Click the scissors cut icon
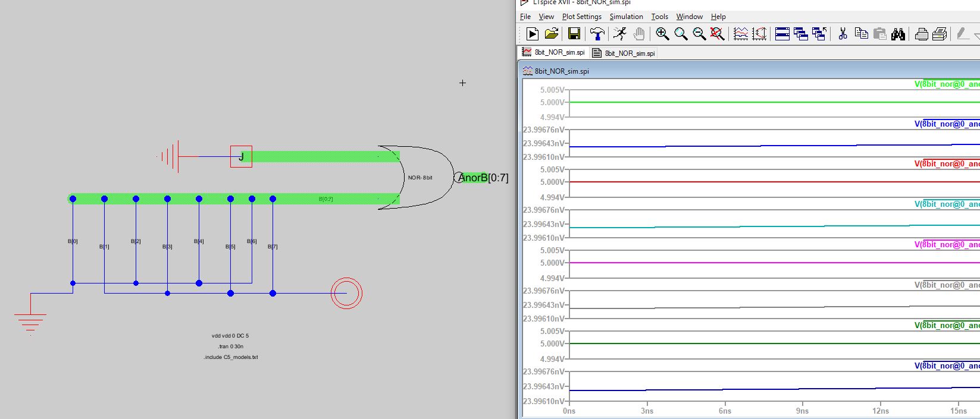Viewport: 980px width, 419px height. pos(843,34)
